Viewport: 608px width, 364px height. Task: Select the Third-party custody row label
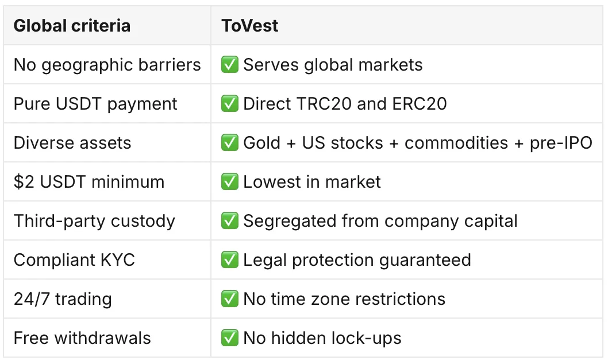click(x=95, y=221)
